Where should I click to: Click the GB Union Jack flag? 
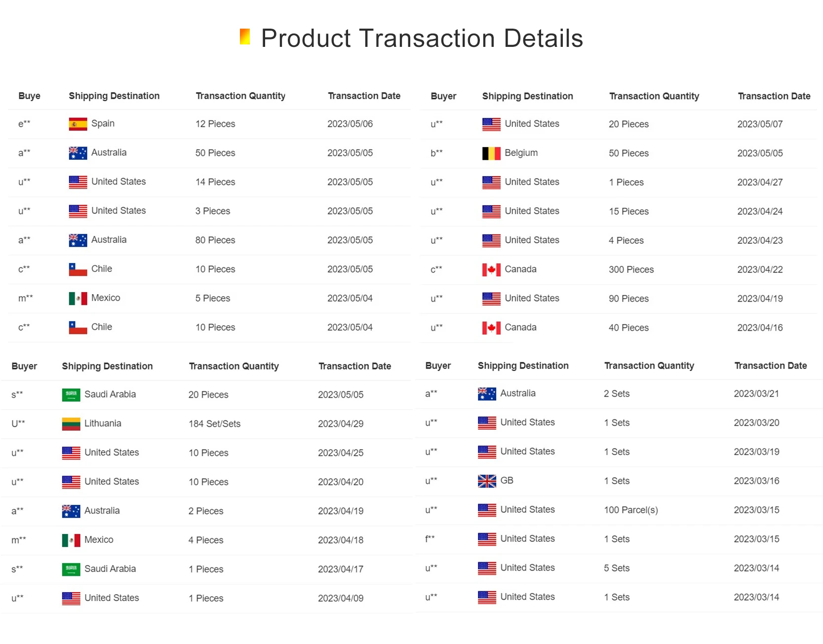point(487,481)
